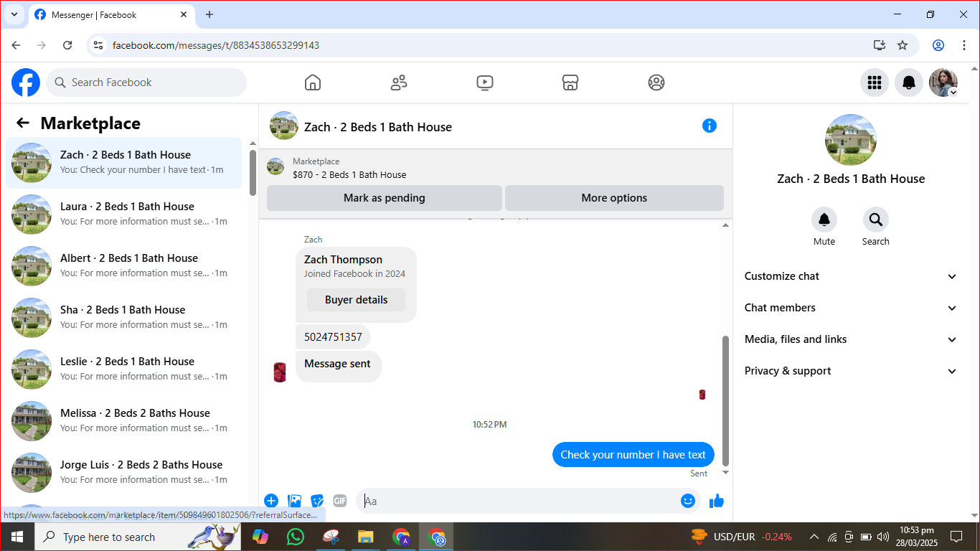Click the conversation list scrollbar
Screen dimensions: 980x551
pyautogui.click(x=253, y=172)
